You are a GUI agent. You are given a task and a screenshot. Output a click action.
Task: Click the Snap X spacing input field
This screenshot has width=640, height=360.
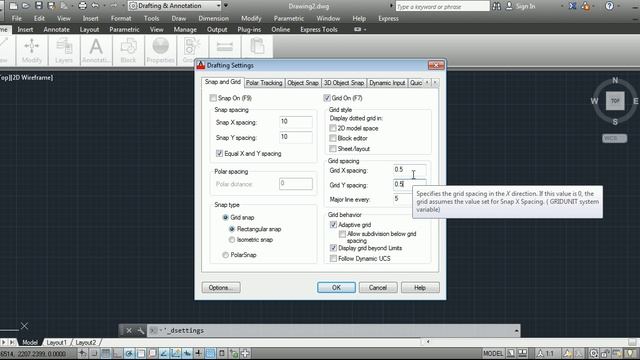click(296, 122)
